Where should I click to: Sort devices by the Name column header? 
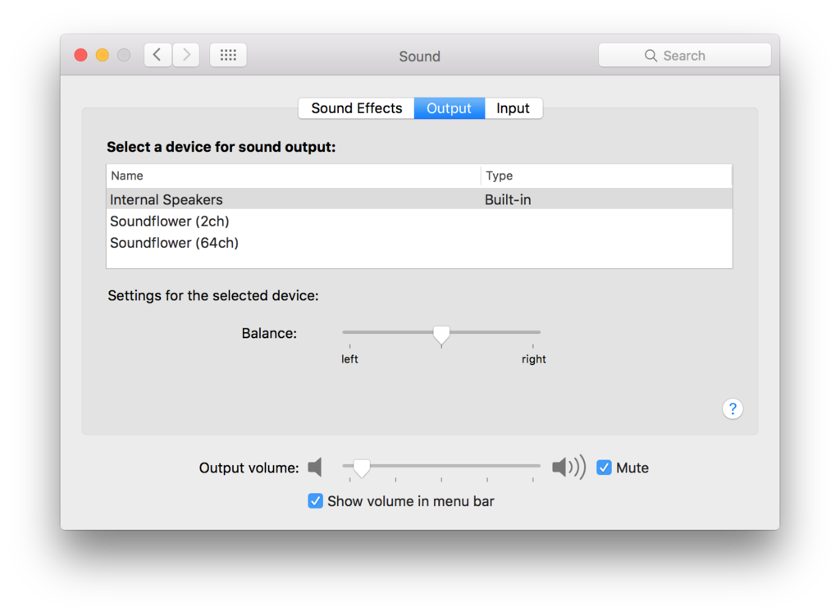[x=293, y=176]
